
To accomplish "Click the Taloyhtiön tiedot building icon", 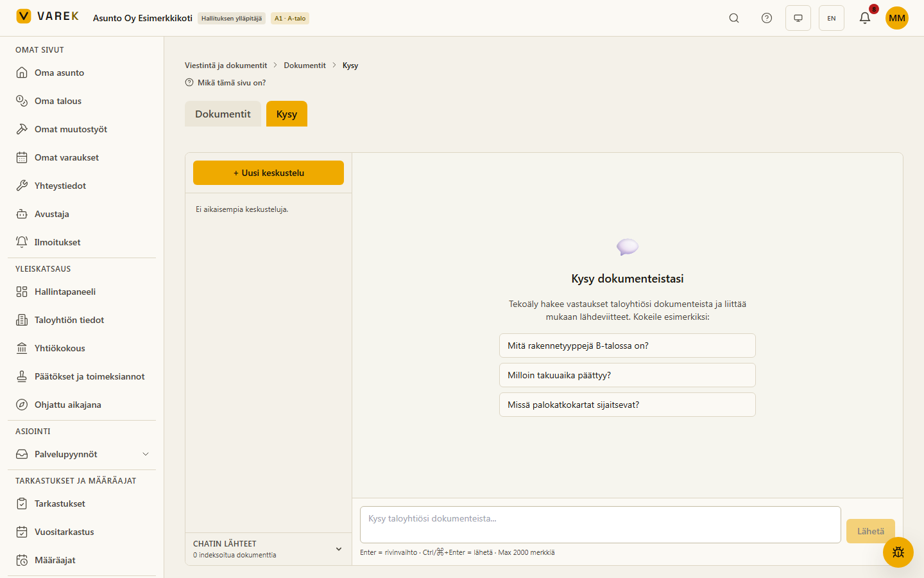I will (22, 320).
